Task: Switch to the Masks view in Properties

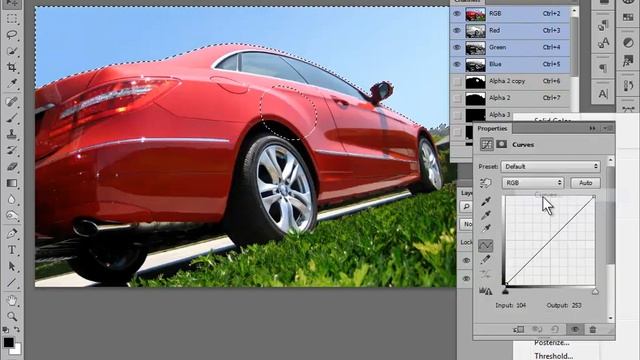Action: pos(502,144)
